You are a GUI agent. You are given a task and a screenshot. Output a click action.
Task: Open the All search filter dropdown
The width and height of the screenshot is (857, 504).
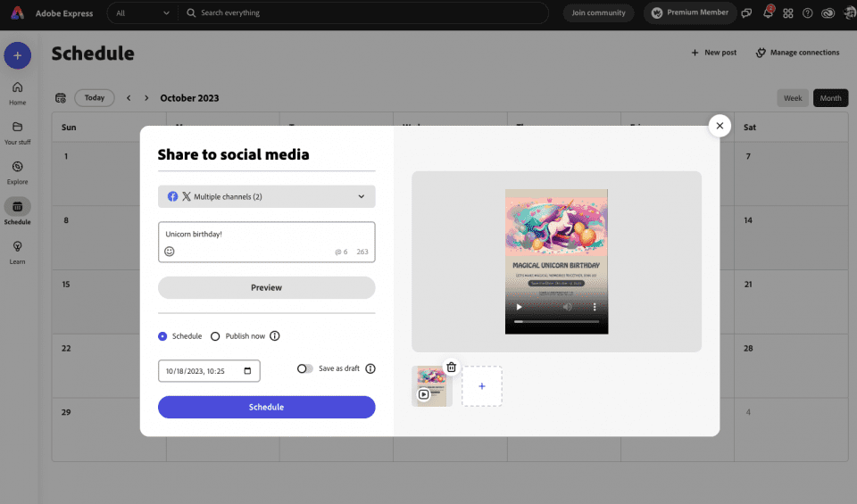[x=142, y=13]
